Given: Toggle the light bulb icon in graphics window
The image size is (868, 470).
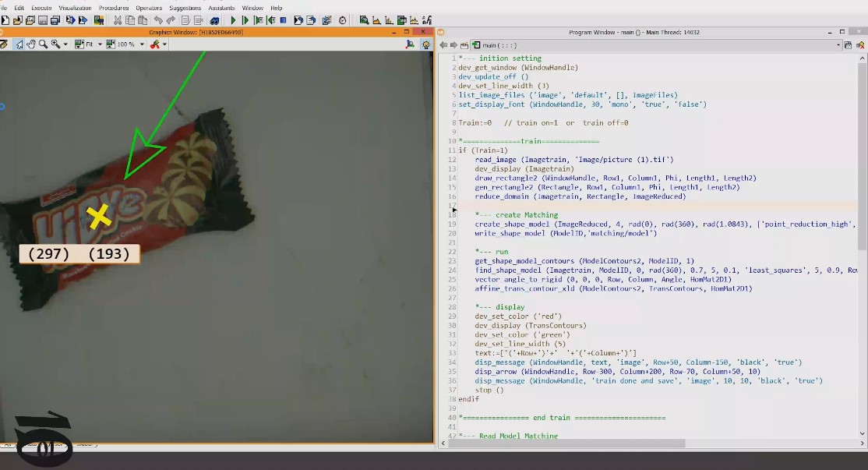Looking at the screenshot, I should click(425, 44).
